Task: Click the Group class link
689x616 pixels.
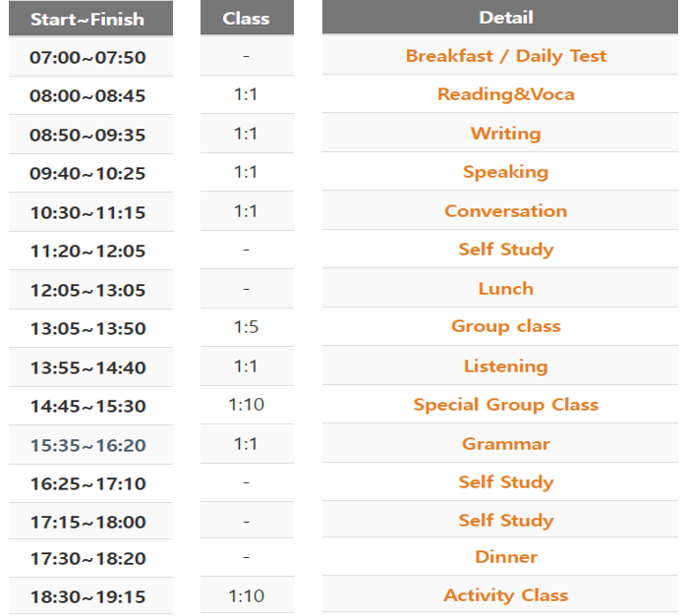Action: [x=505, y=326]
